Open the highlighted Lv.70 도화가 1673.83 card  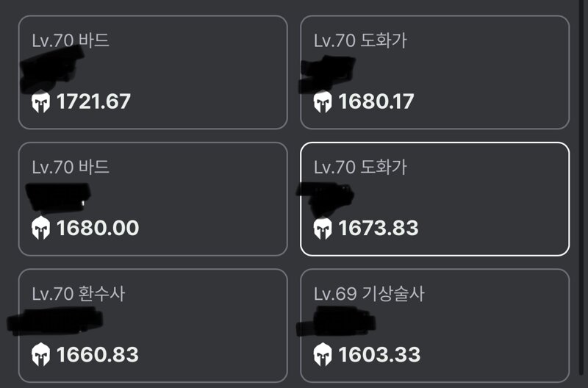pos(435,199)
